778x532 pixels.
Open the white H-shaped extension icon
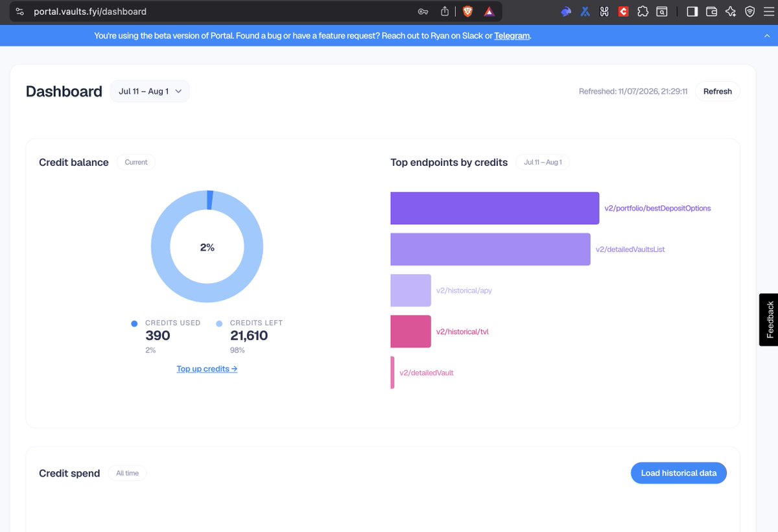(604, 12)
